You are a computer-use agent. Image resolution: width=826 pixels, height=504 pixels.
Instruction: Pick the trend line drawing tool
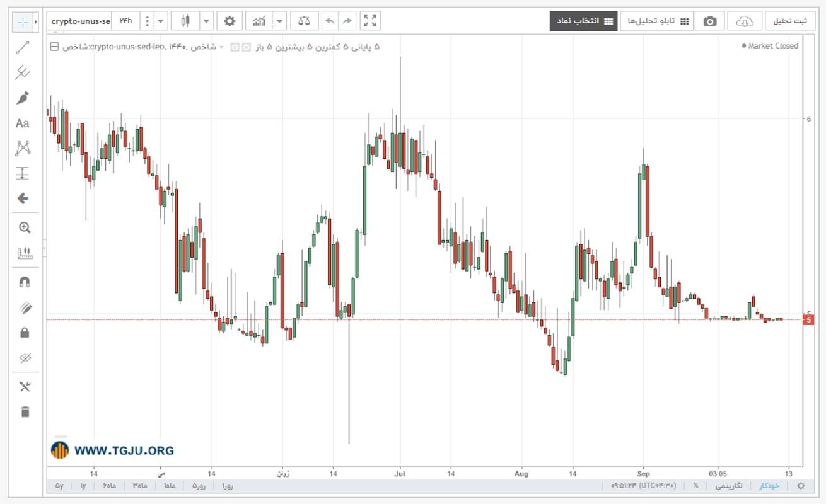click(23, 48)
